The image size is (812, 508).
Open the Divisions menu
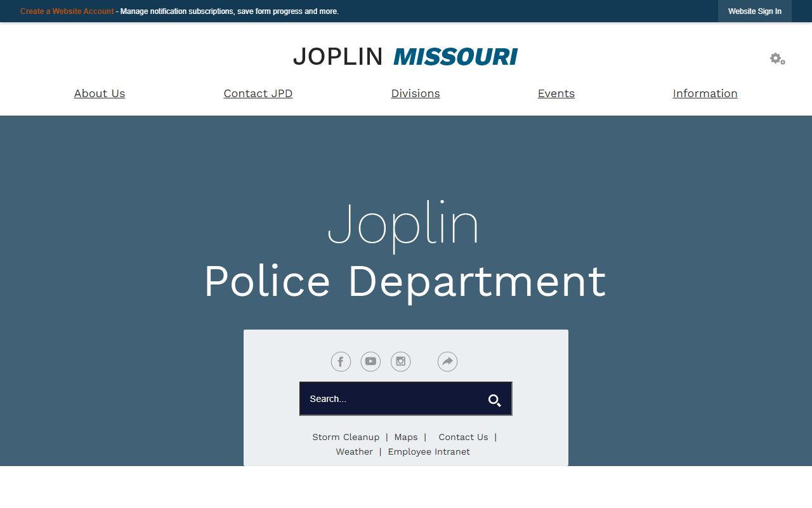tap(416, 93)
